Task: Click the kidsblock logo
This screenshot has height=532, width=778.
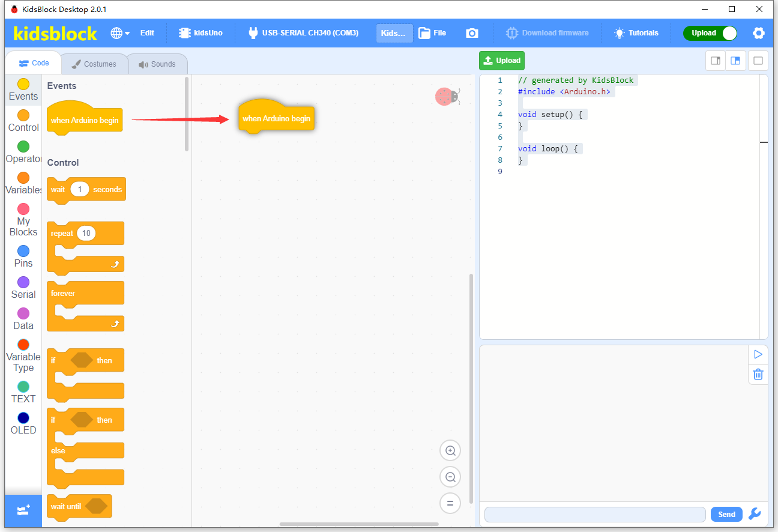Action: click(x=55, y=34)
